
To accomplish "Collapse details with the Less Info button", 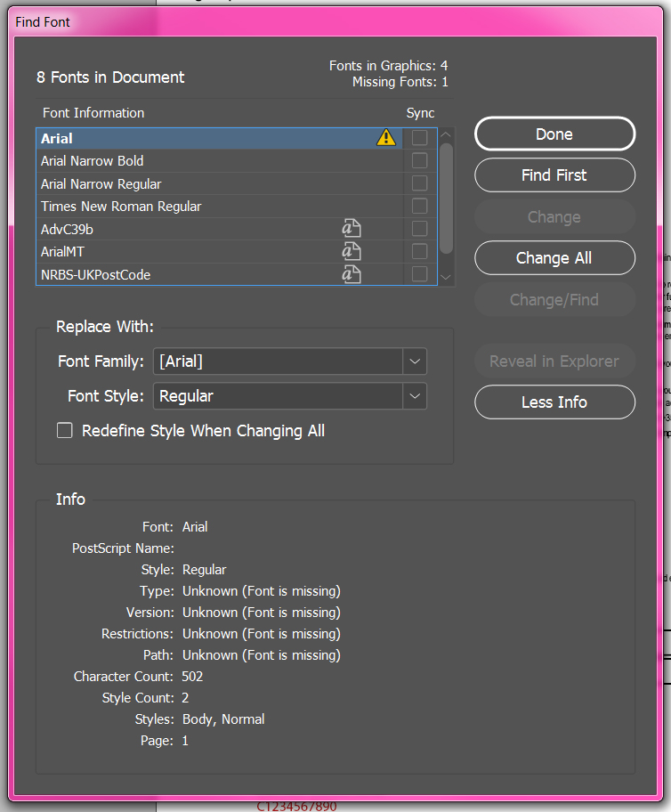I will (x=554, y=402).
